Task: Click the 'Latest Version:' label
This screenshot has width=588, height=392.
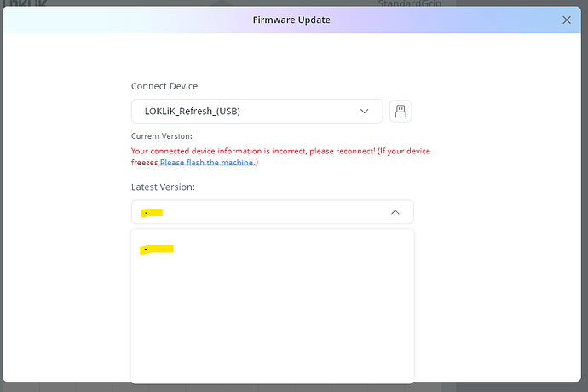Action: point(163,187)
